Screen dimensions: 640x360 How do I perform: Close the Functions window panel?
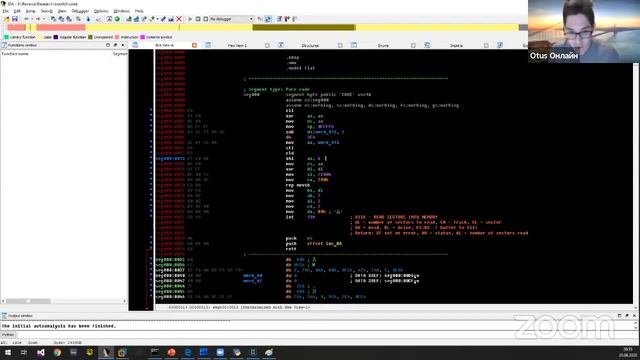pos(123,45)
